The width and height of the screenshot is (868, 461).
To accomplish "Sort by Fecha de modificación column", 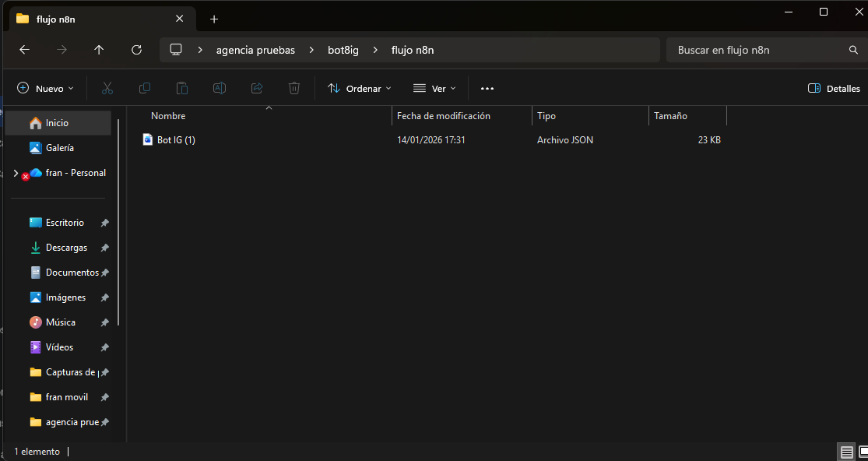I will pos(444,116).
